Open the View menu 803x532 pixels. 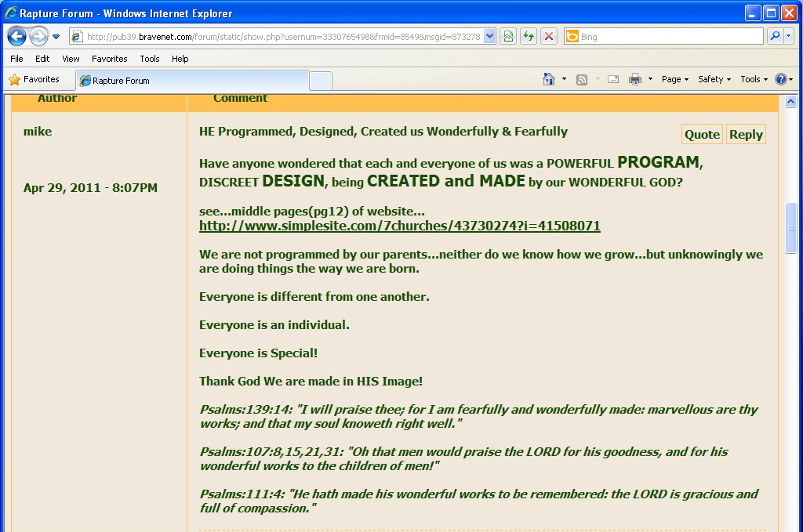point(71,59)
